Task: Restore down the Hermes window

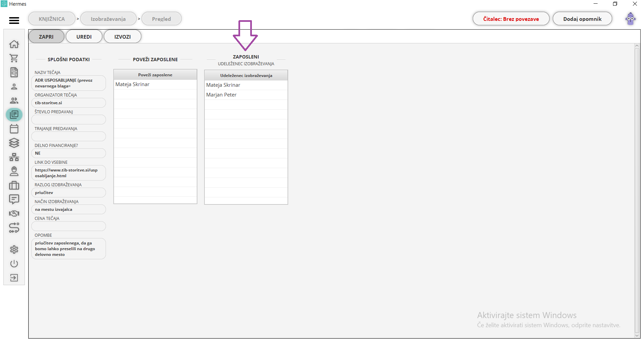Action: 615,4
